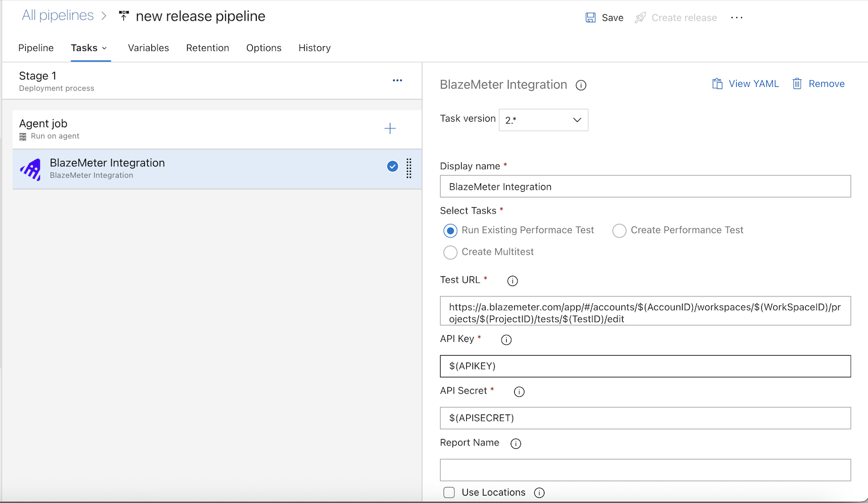Open the Stage 1 options menu

[x=397, y=80]
